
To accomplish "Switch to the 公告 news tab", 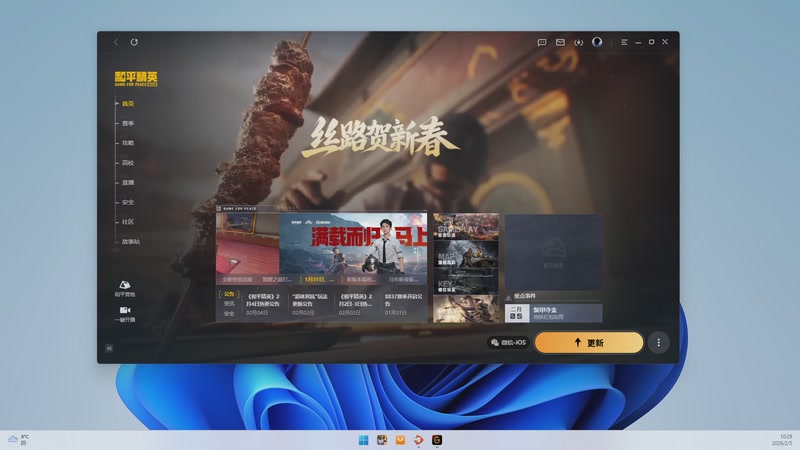I will pos(229,294).
